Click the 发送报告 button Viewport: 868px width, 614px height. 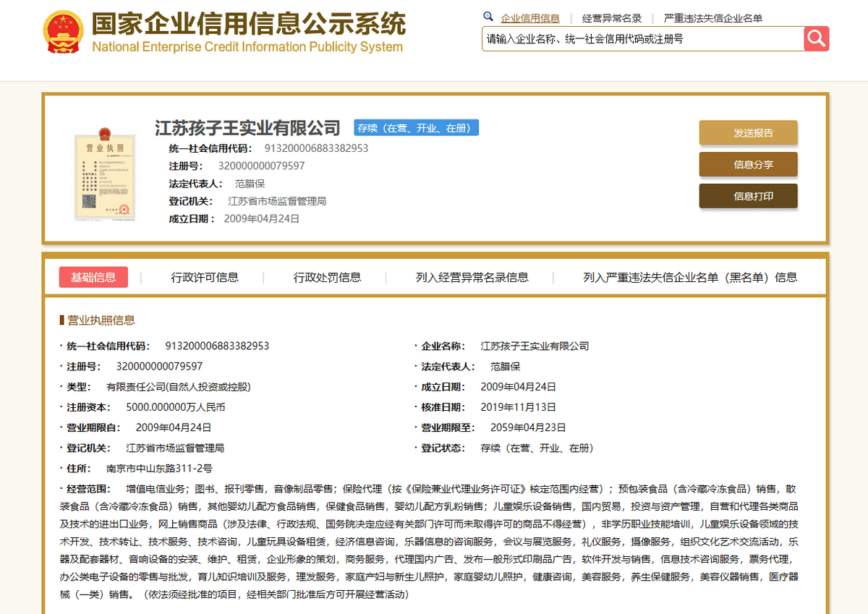coord(748,133)
